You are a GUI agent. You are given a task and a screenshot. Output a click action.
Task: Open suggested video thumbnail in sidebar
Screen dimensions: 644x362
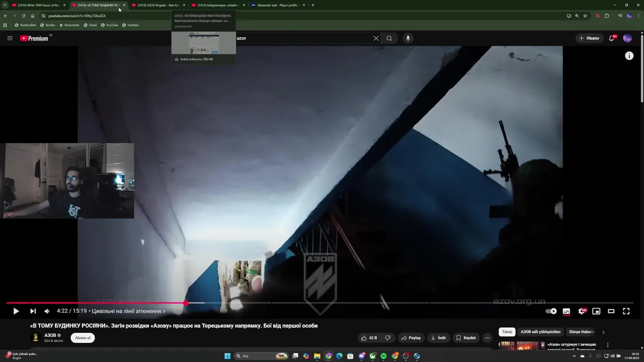coord(521,345)
